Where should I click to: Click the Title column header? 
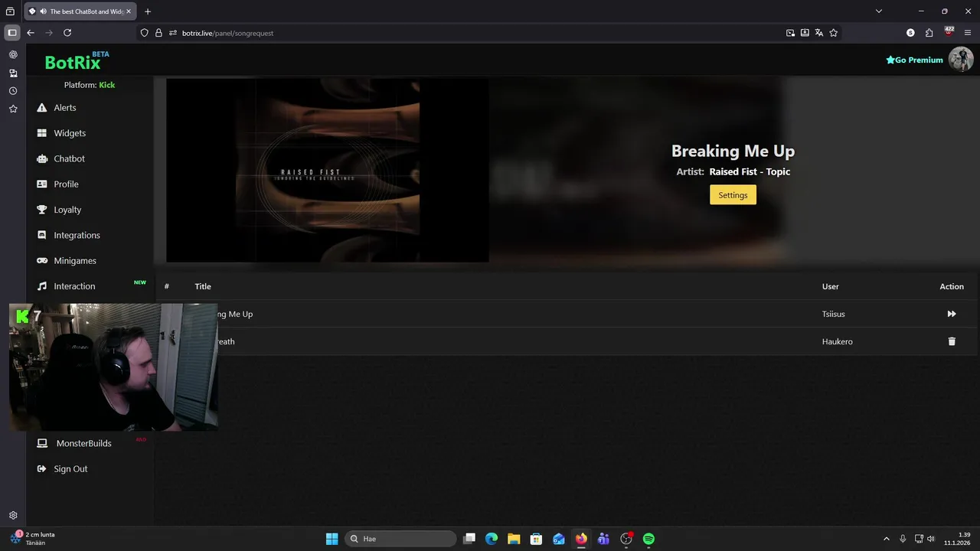pos(203,286)
